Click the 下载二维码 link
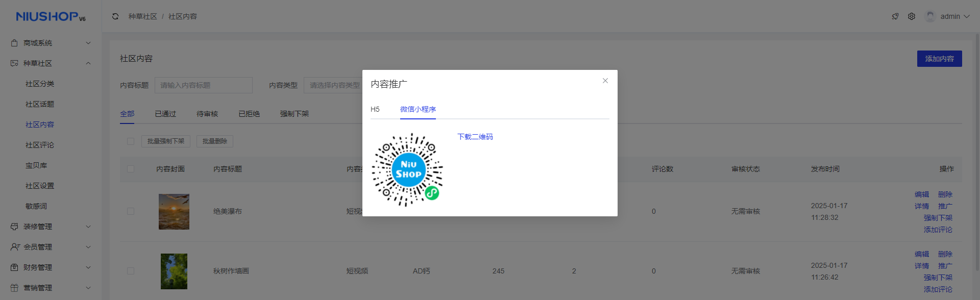980x300 pixels. (x=475, y=137)
